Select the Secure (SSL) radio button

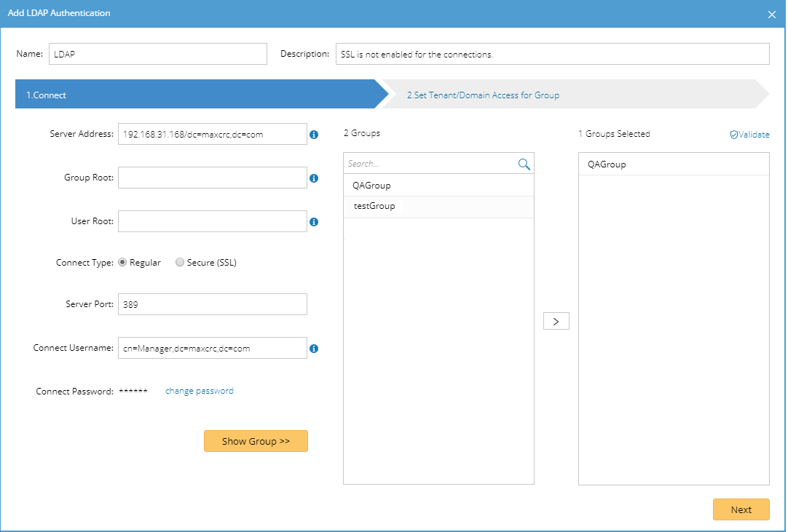180,263
